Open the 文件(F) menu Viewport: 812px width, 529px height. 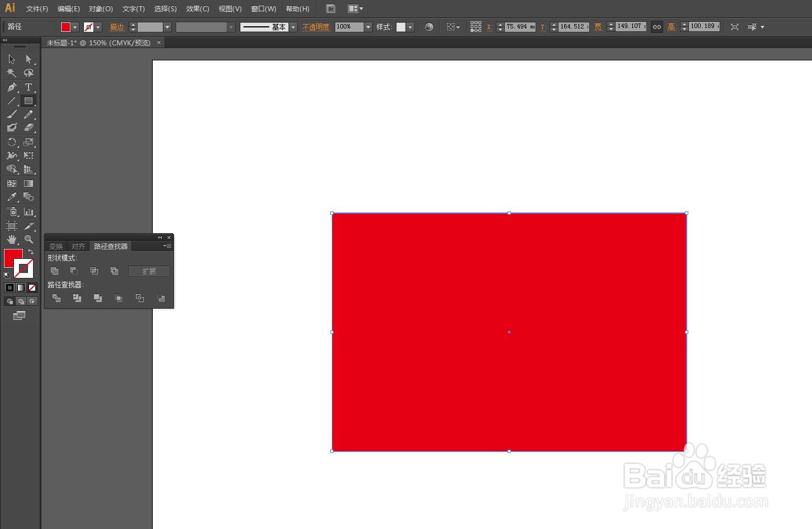tap(37, 9)
